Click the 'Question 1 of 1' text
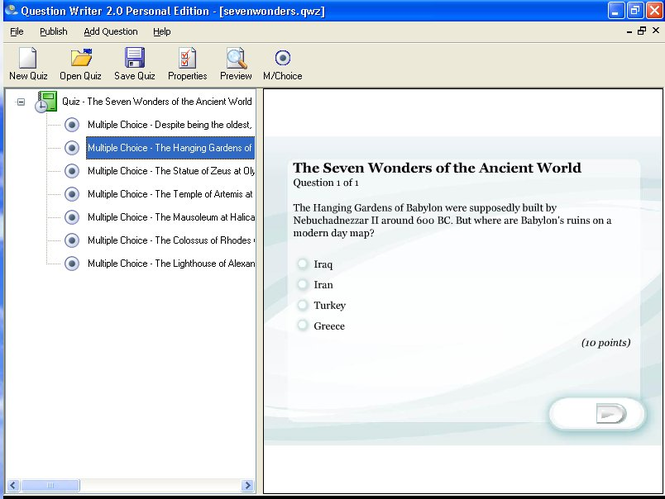 326,183
